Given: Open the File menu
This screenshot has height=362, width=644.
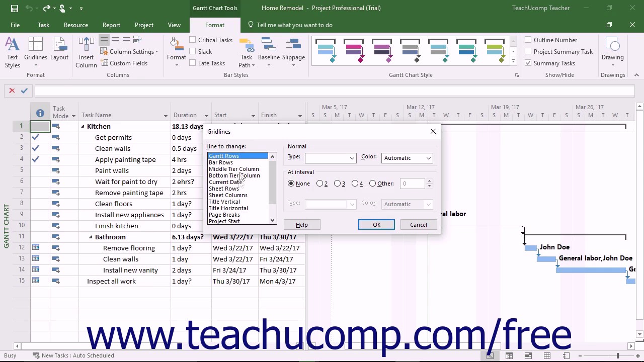Looking at the screenshot, I should [x=15, y=25].
